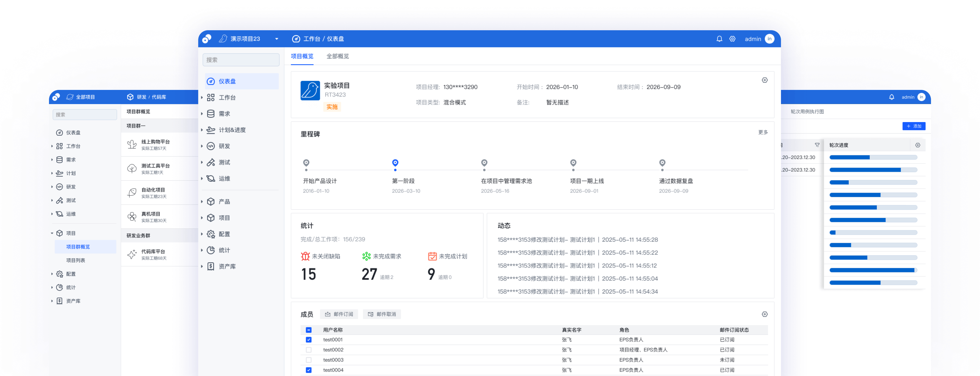Uncheck the test0001 member checkbox
The height and width of the screenshot is (376, 980).
308,340
